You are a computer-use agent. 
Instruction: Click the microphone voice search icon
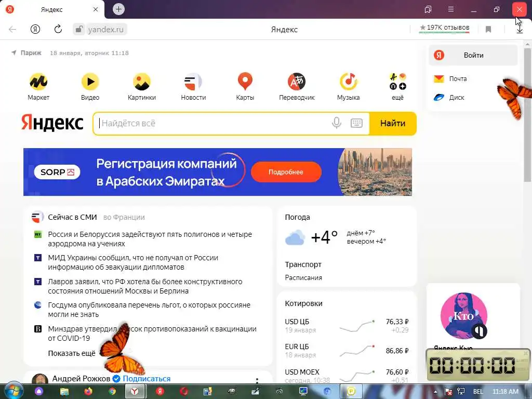click(337, 123)
